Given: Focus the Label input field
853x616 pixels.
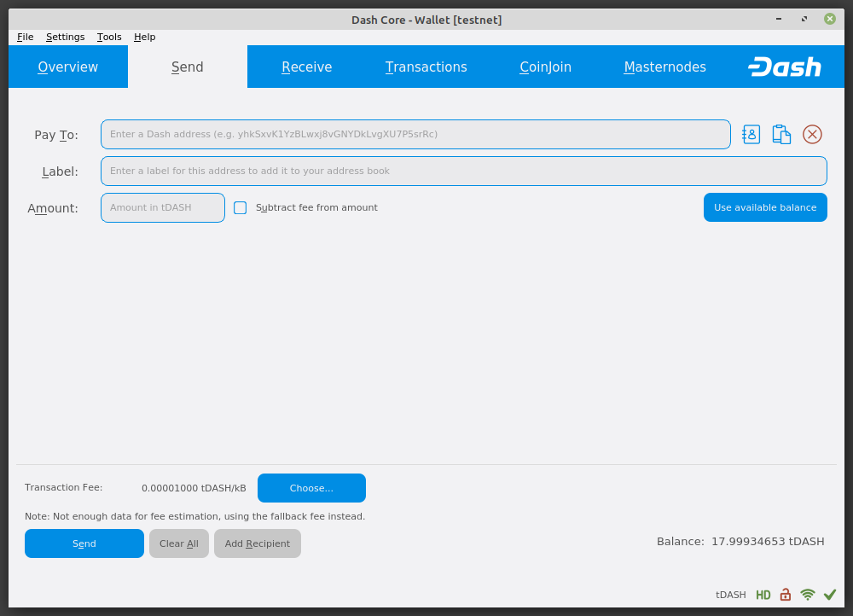Looking at the screenshot, I should click(464, 171).
